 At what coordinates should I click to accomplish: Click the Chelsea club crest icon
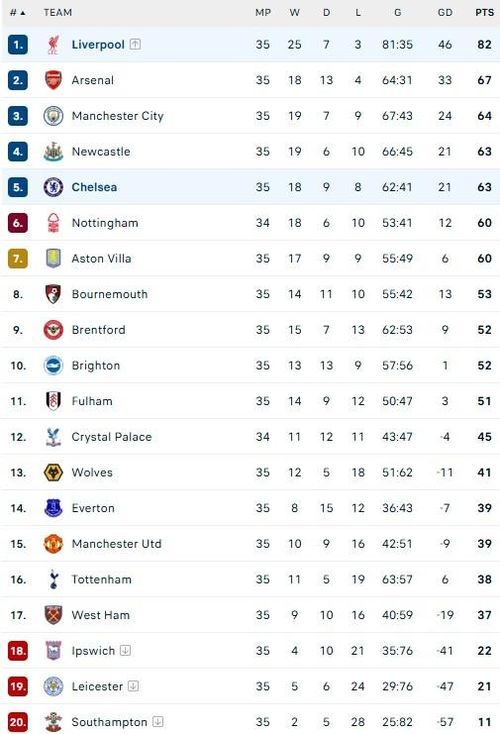point(53,187)
